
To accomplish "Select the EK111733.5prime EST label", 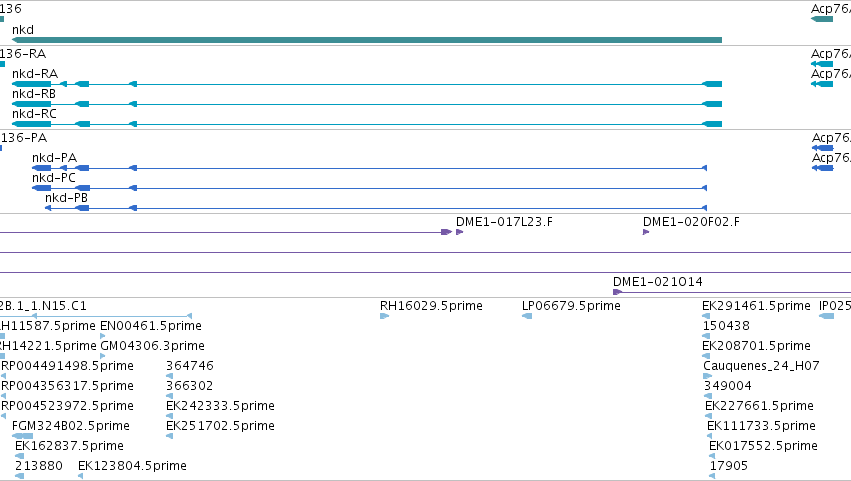I will pos(761,426).
